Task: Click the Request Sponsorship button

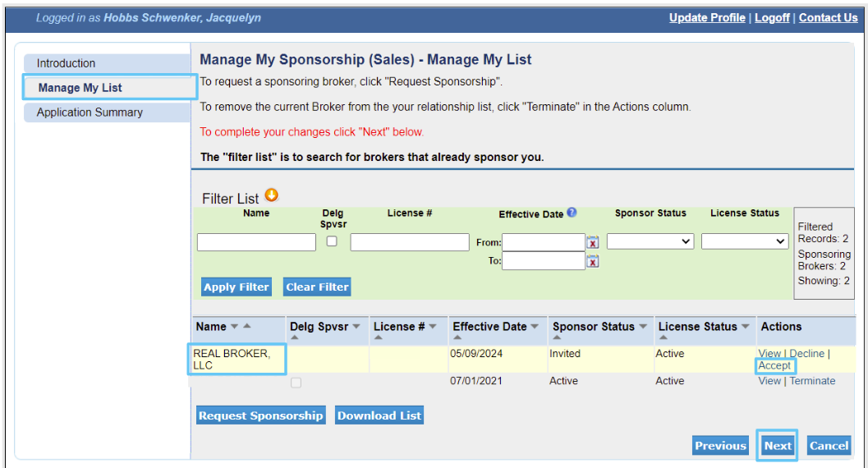Action: (261, 415)
